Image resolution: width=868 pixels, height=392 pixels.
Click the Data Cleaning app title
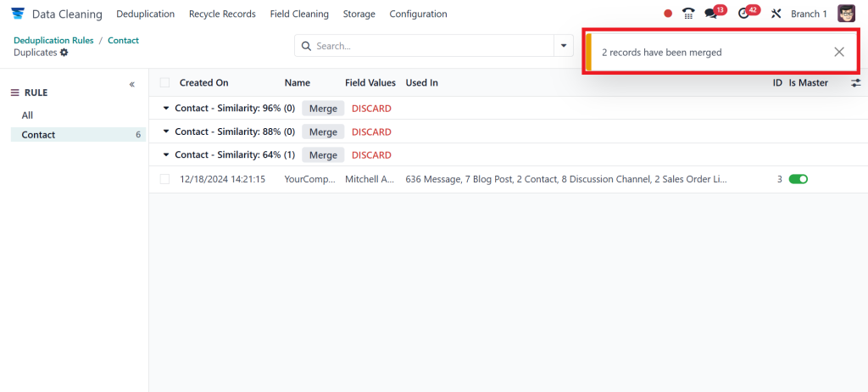tap(67, 14)
